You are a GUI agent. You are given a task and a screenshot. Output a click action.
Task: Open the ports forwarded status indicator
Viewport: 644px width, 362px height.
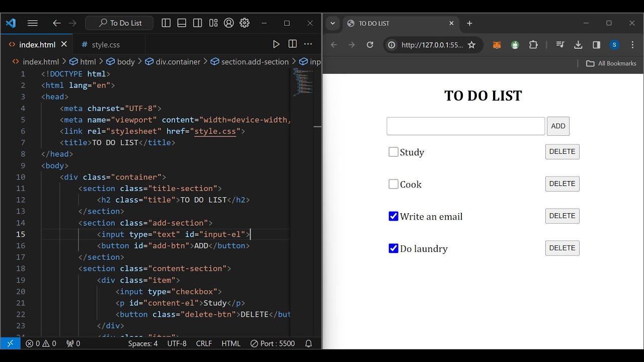click(73, 344)
